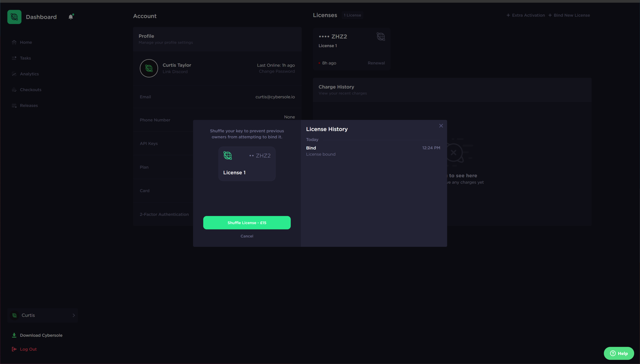Open the notifications bell
Viewport: 640px width, 364px height.
click(x=71, y=17)
